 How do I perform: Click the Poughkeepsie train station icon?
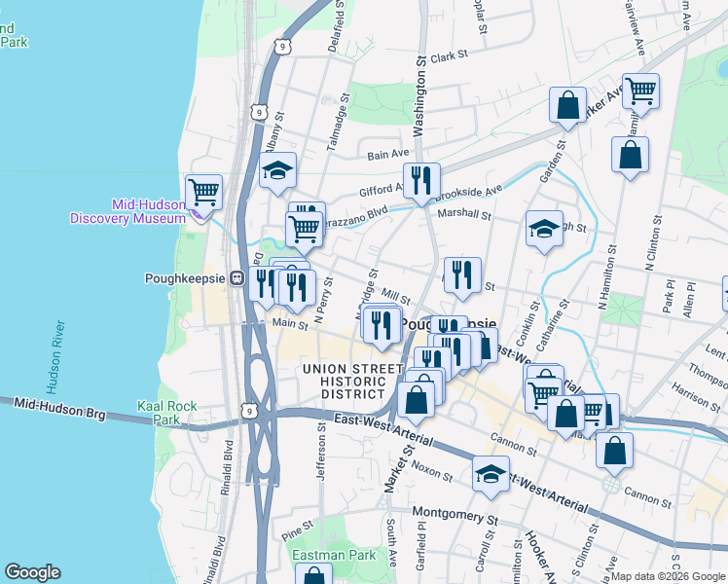237,278
